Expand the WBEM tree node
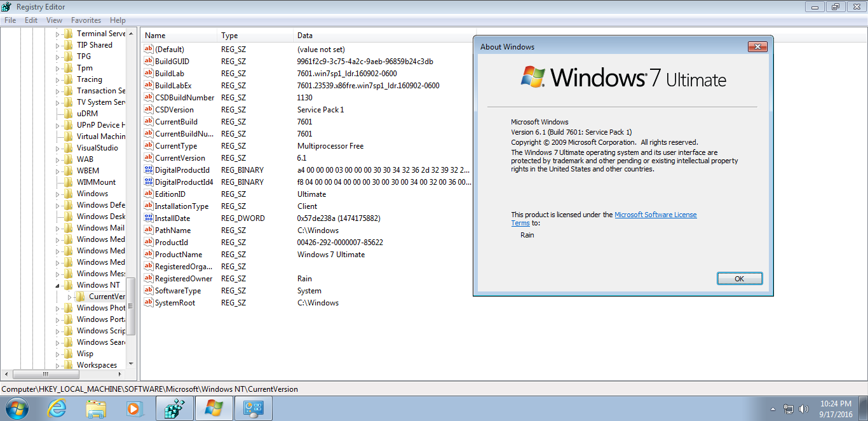This screenshot has width=868, height=421. [x=57, y=171]
